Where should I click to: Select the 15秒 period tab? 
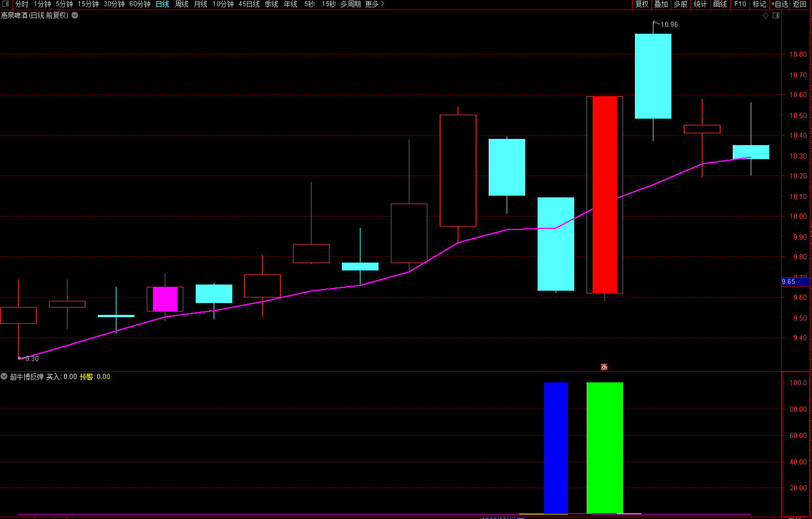click(x=329, y=4)
